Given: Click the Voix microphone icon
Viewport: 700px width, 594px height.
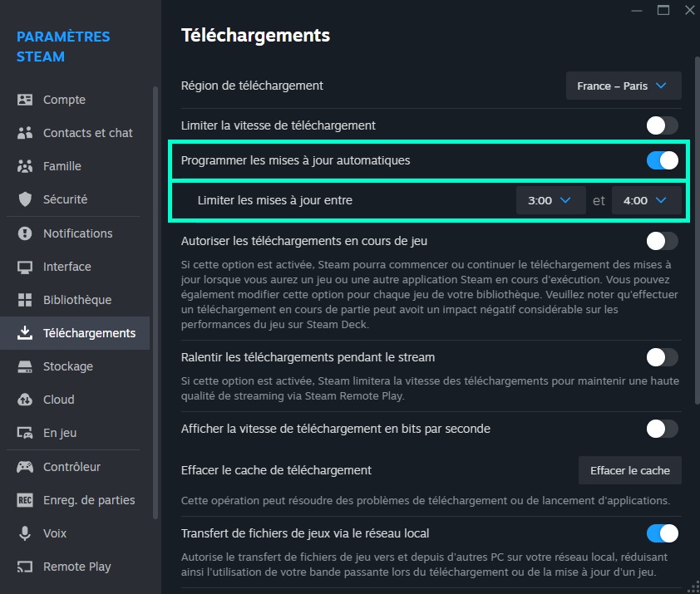Looking at the screenshot, I should [x=25, y=533].
